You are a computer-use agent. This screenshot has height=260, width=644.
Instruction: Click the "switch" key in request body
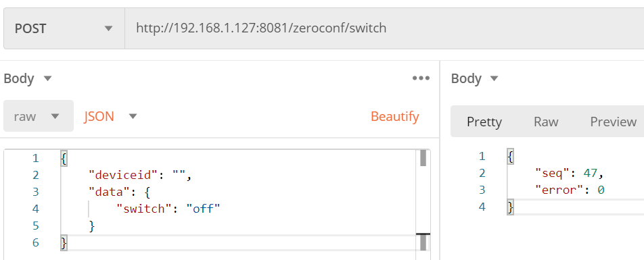pyautogui.click(x=143, y=209)
